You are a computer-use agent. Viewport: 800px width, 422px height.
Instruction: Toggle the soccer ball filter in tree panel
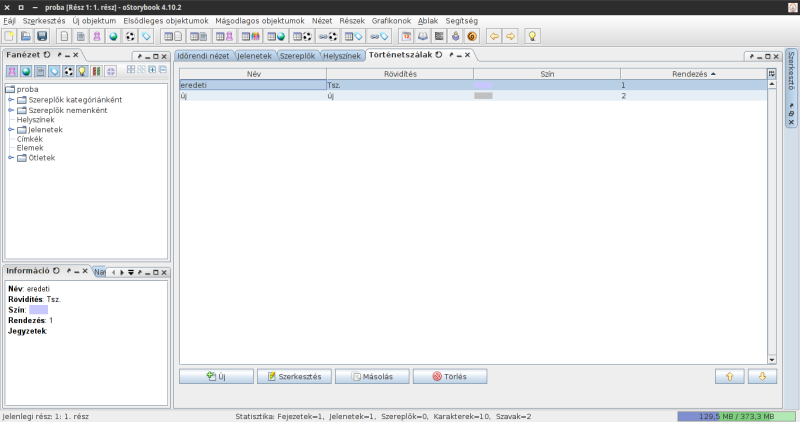[x=68, y=71]
